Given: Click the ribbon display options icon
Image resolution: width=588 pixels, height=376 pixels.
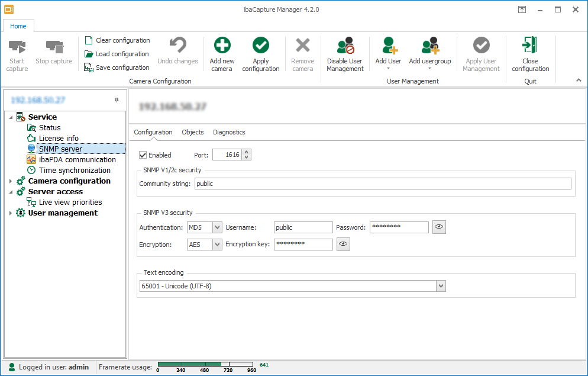Looking at the screenshot, I should [x=522, y=9].
